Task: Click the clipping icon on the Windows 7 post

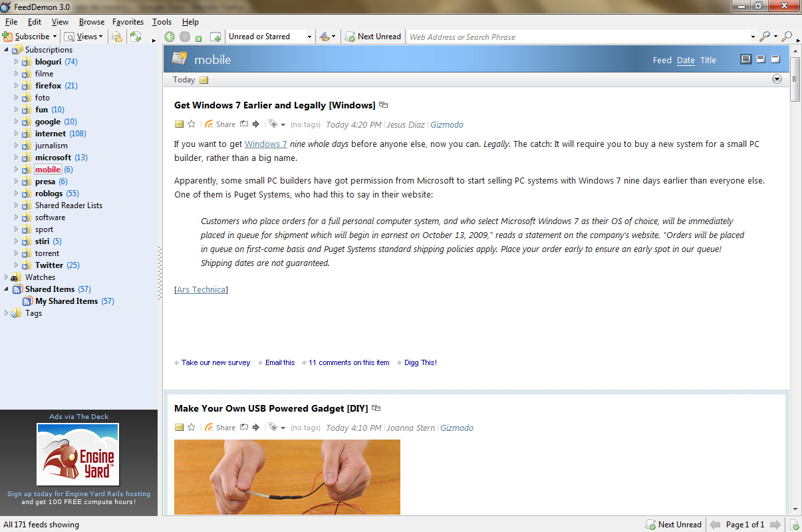Action: [x=244, y=124]
